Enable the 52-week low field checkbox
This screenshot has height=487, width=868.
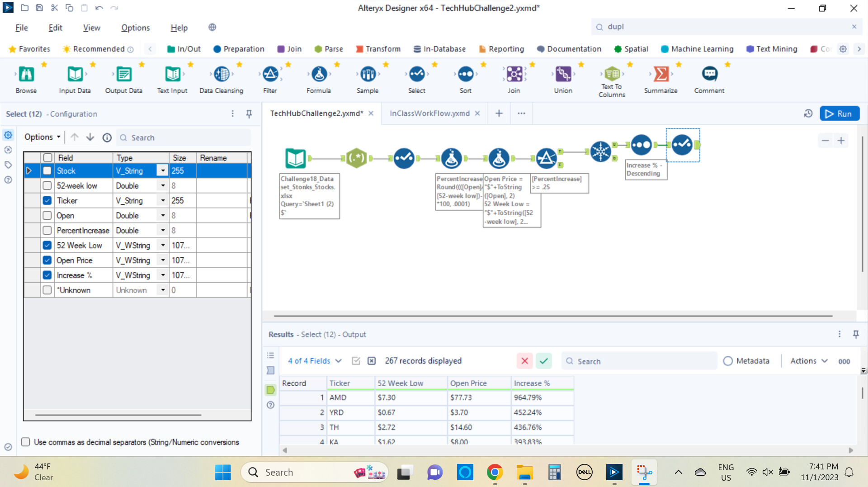click(x=47, y=186)
